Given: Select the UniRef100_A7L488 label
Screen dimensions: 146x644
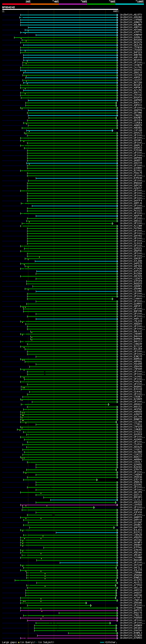Looking at the screenshot, I should [x=131, y=261].
